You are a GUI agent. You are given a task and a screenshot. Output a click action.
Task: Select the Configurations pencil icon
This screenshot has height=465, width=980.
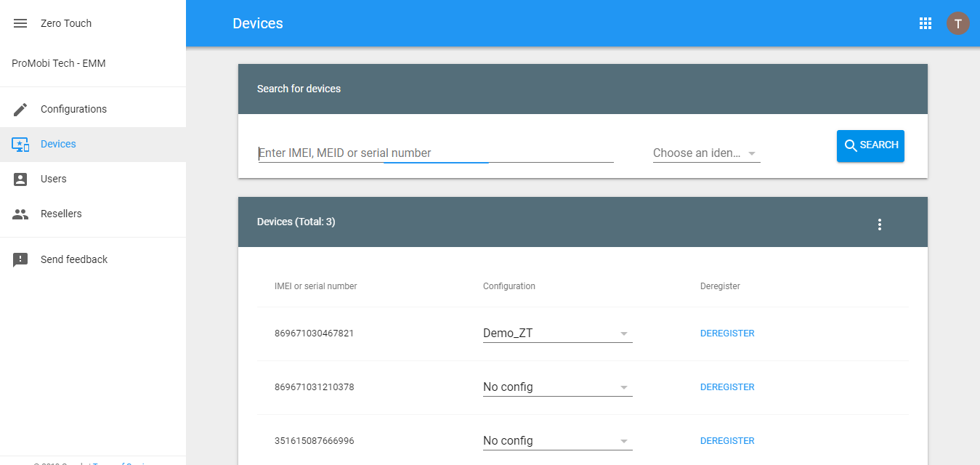click(20, 108)
